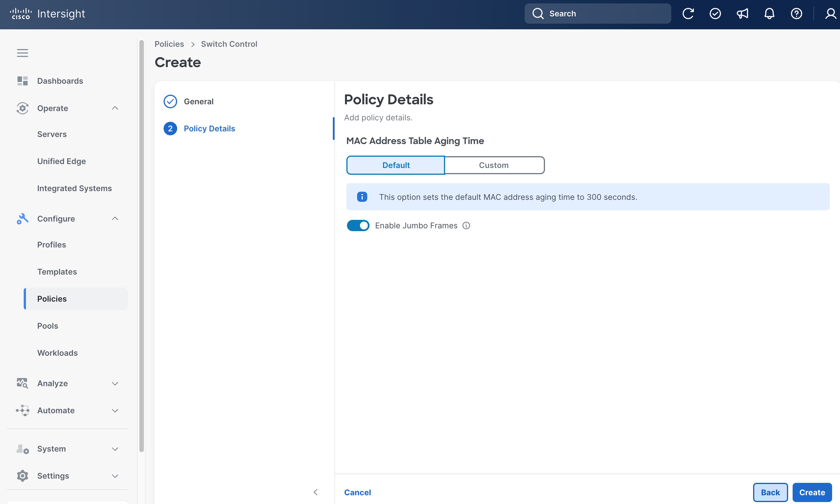
Task: Toggle the hamburger navigation menu
Action: 23,53
